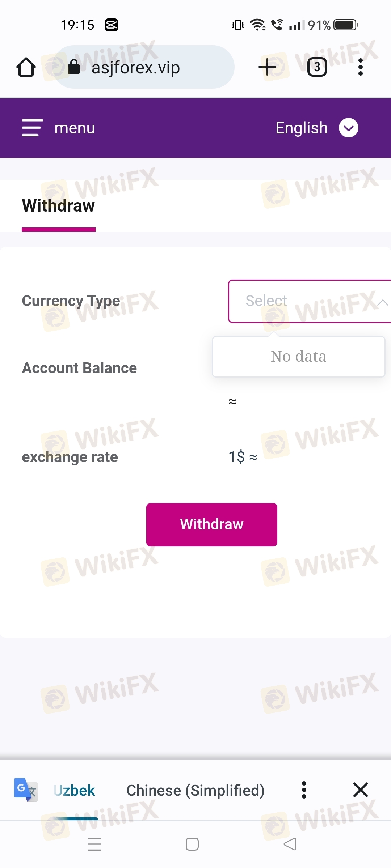Viewport: 391px width, 868px height.
Task: Select Uzbek in translate bar
Action: (x=74, y=791)
